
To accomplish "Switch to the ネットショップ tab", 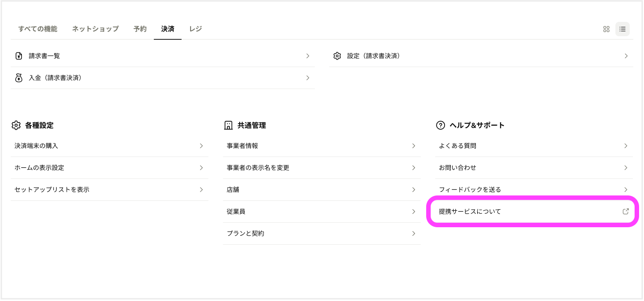I will (x=95, y=29).
